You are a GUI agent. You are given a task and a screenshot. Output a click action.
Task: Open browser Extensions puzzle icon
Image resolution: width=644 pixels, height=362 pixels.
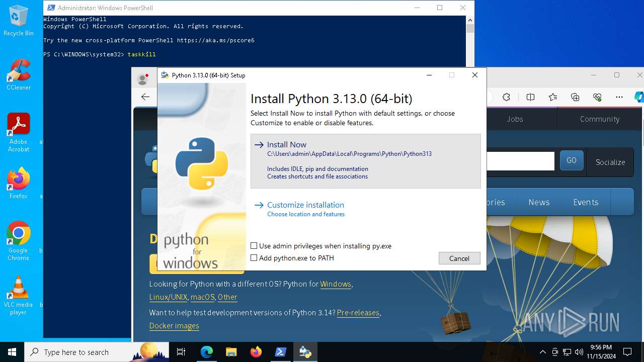(507, 97)
